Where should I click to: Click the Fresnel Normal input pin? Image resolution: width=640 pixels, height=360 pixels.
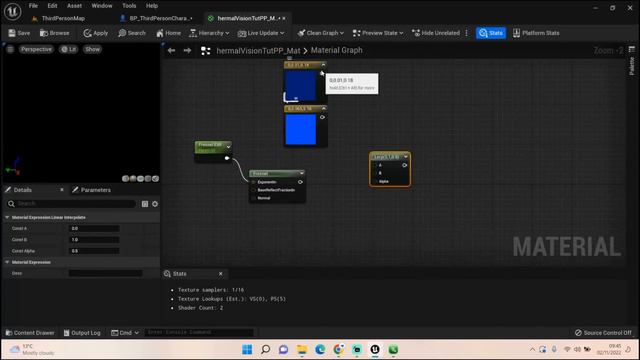253,198
